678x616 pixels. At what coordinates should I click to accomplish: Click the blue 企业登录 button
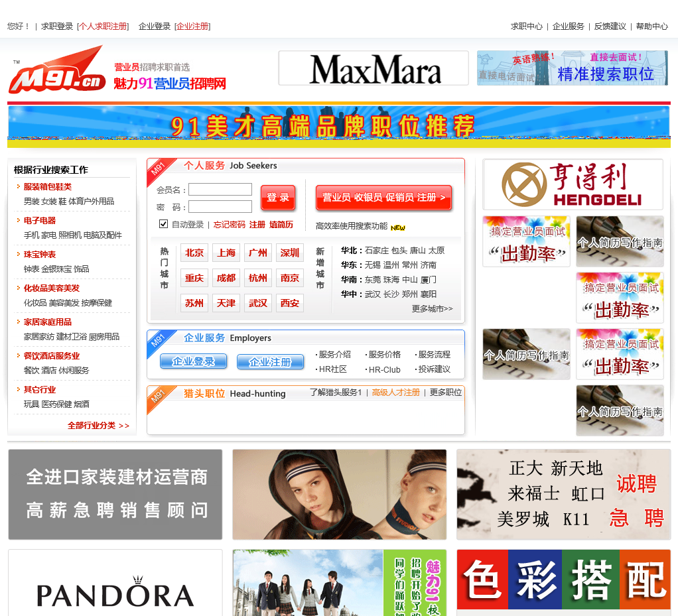[x=193, y=361]
